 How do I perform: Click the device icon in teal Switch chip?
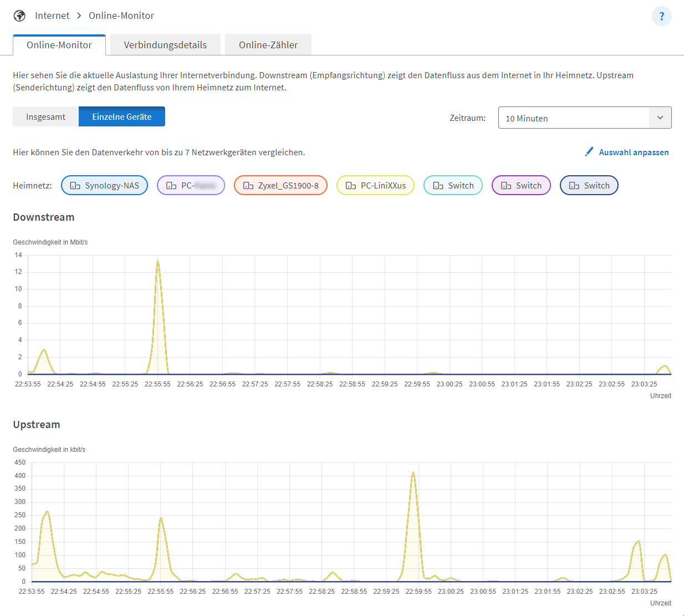click(x=438, y=186)
